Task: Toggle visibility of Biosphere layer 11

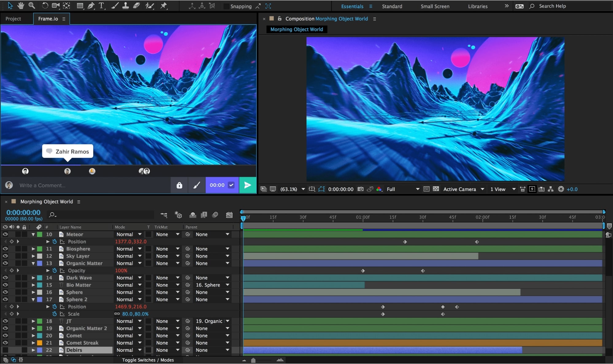Action: coord(5,248)
